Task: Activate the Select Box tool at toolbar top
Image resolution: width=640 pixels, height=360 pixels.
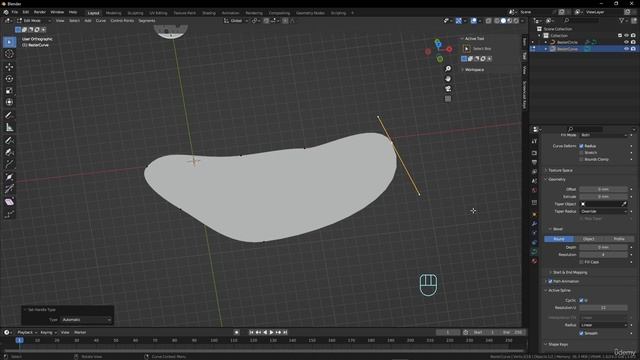Action: tap(9, 42)
